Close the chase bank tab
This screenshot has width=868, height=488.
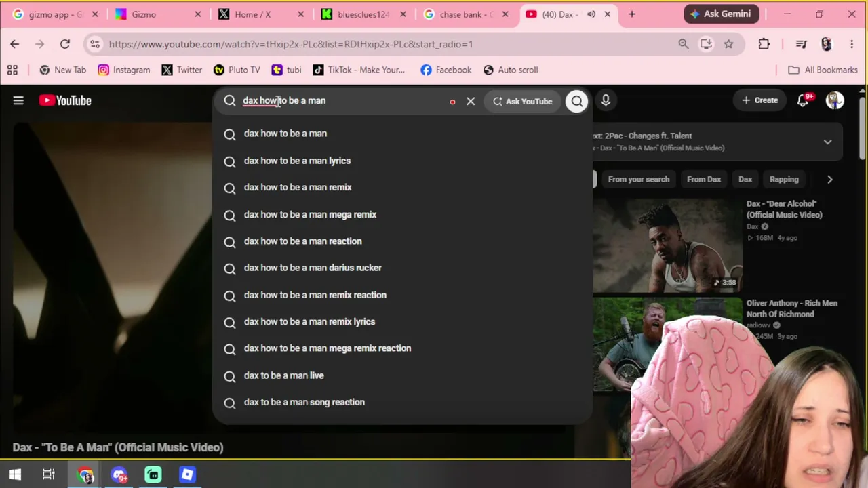505,14
